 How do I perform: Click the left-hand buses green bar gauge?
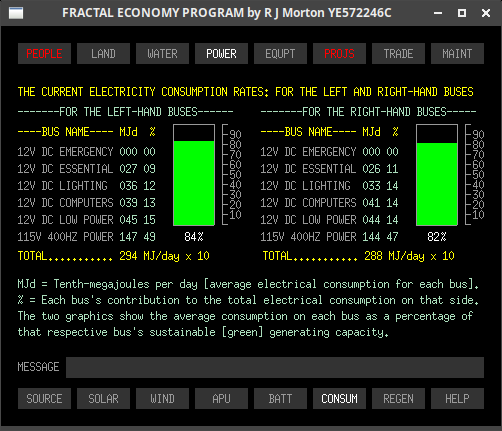194,175
